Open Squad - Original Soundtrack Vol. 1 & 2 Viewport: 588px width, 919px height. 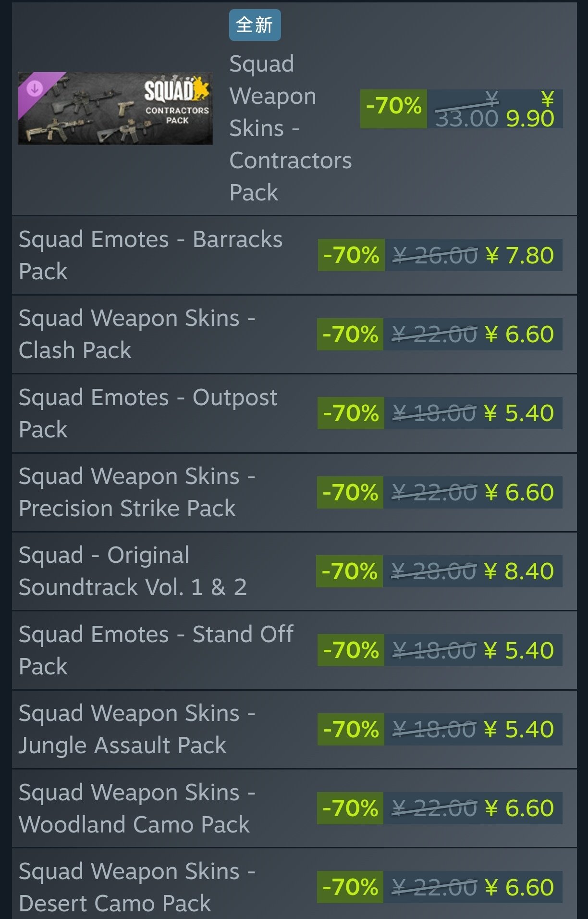click(x=133, y=571)
